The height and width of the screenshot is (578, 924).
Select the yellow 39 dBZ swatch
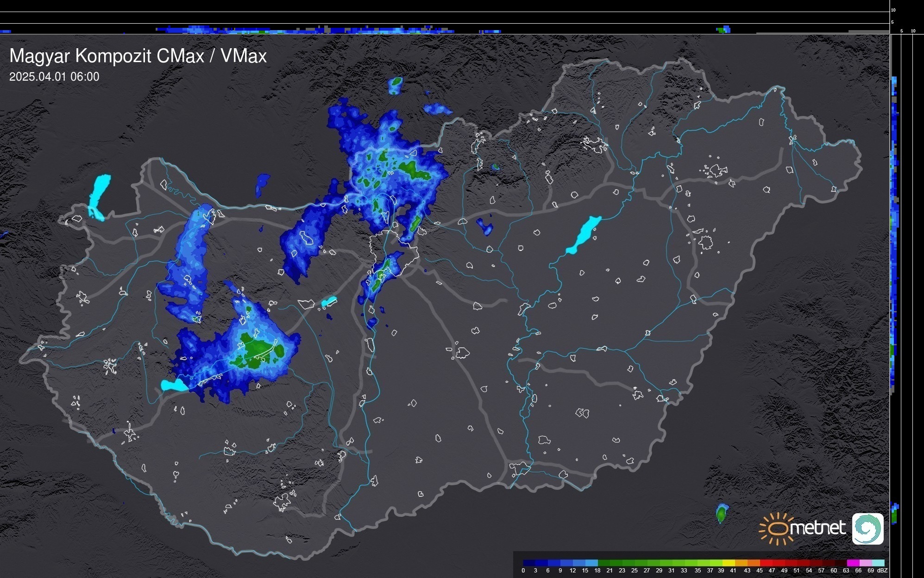point(728,563)
